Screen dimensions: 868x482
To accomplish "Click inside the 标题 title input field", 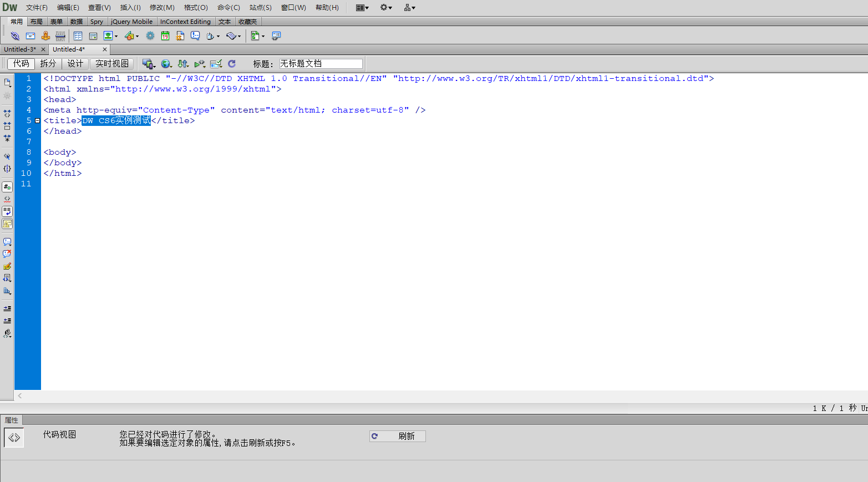I will [x=321, y=63].
